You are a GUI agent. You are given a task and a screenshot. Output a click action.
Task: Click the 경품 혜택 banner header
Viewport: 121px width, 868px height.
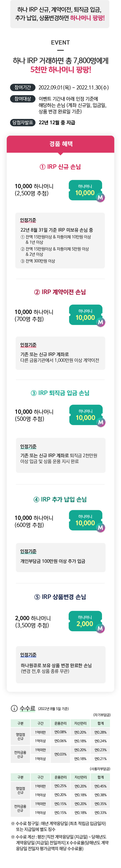point(61,144)
